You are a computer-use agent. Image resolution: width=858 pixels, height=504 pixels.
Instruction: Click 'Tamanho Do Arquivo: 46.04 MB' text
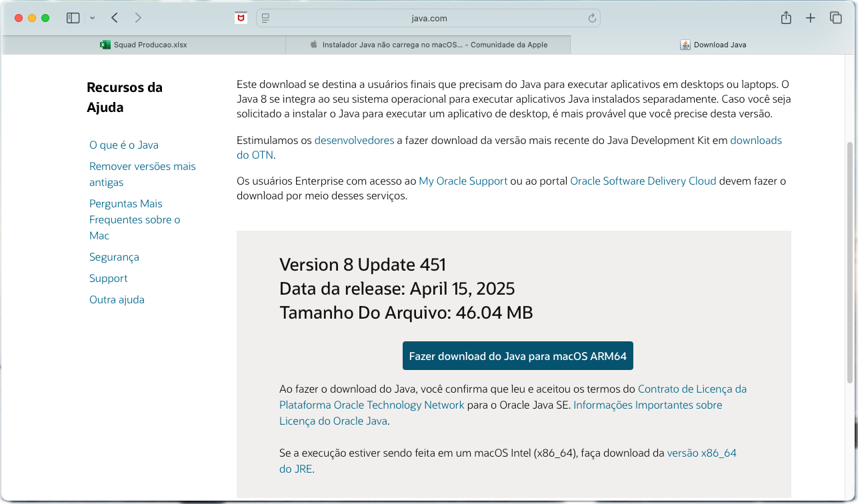pos(406,313)
